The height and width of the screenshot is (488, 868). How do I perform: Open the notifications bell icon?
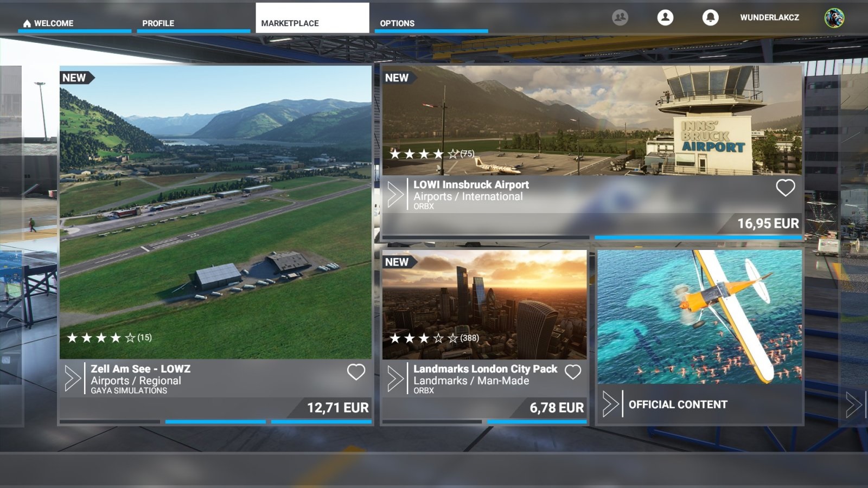[x=710, y=17]
